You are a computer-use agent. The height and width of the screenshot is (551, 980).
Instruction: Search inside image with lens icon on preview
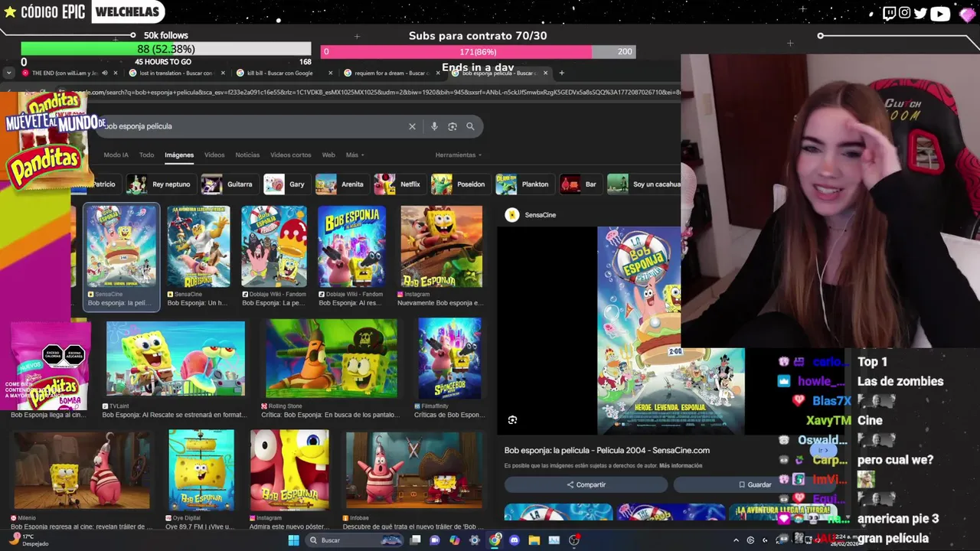[512, 420]
